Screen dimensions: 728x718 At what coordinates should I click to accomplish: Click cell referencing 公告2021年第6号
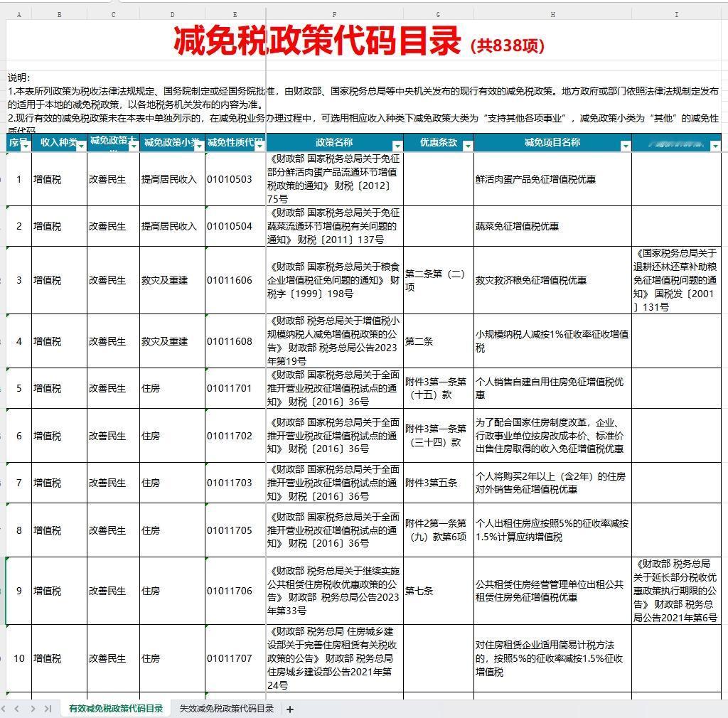tap(677, 591)
